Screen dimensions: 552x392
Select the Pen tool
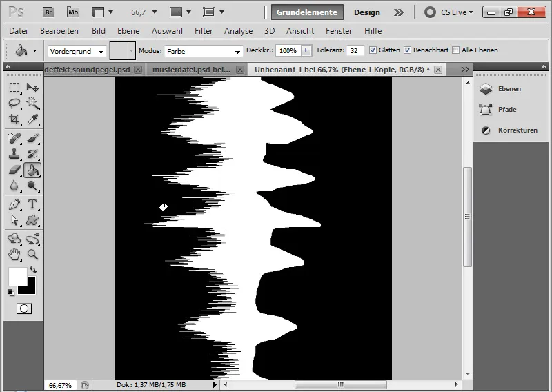(x=14, y=204)
